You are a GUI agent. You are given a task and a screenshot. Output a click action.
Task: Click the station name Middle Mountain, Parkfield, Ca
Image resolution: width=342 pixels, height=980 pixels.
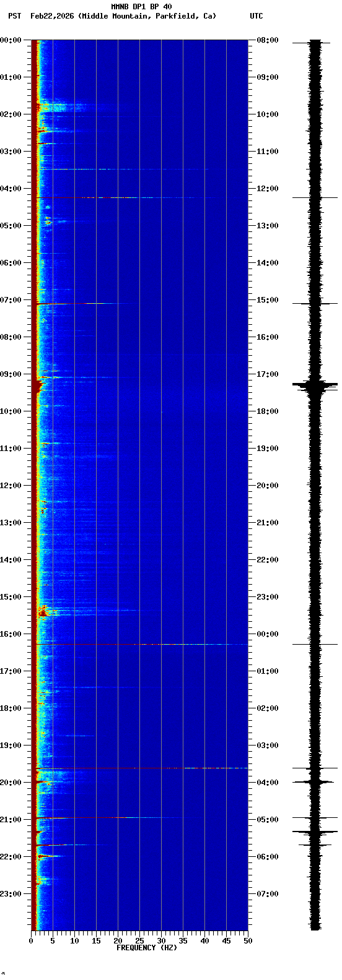[x=147, y=16]
